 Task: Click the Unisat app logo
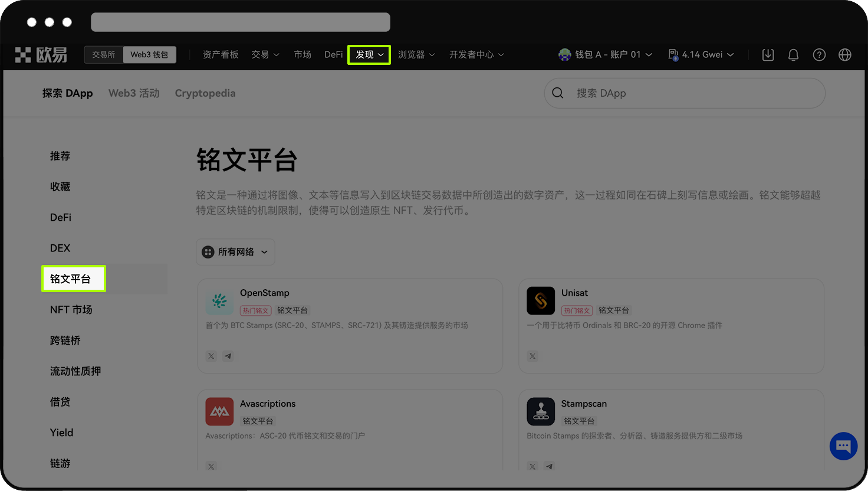pos(541,301)
